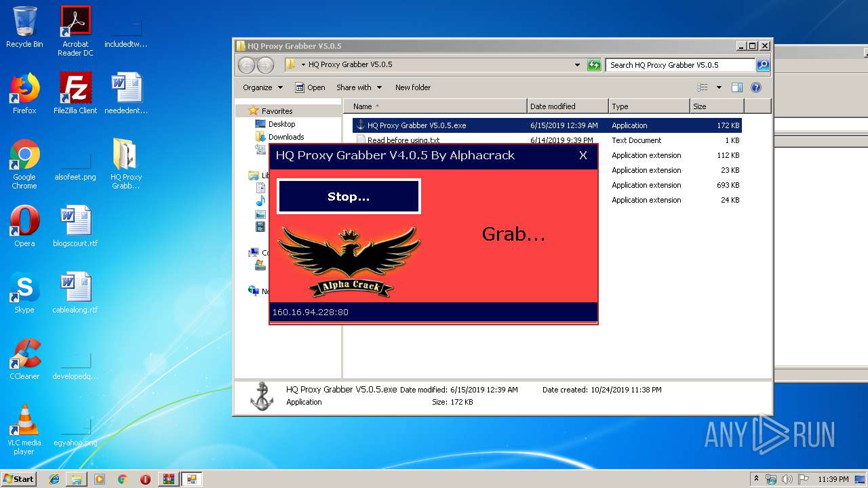
Task: Select Favorites in navigation pane
Action: (x=277, y=111)
